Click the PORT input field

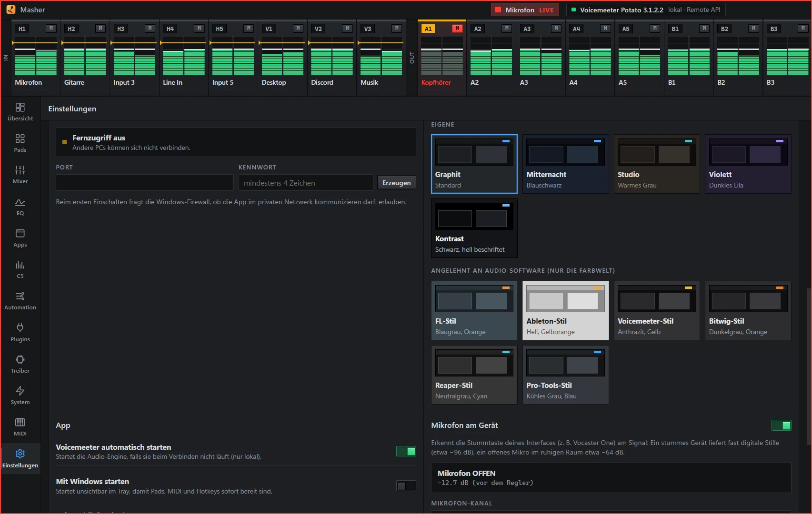(144, 183)
